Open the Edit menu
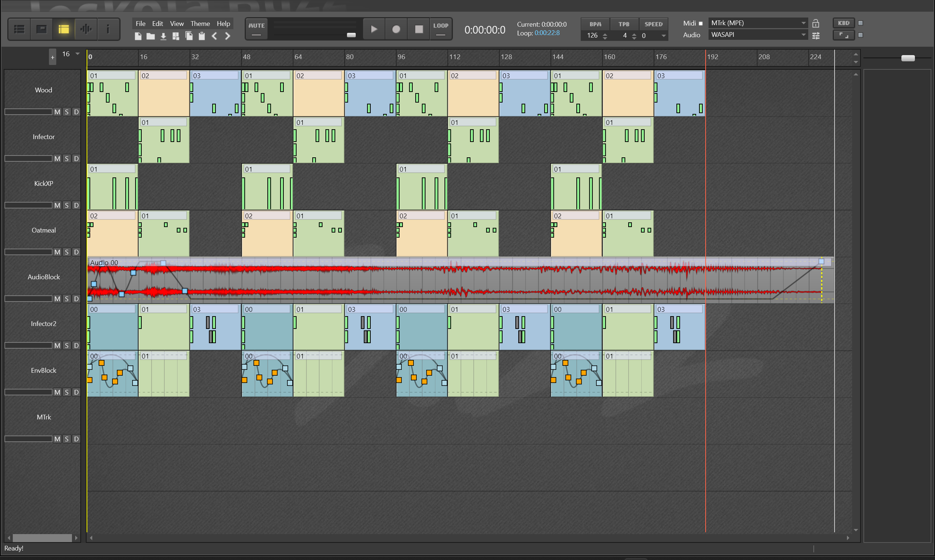Viewport: 935px width, 560px height. click(x=157, y=23)
